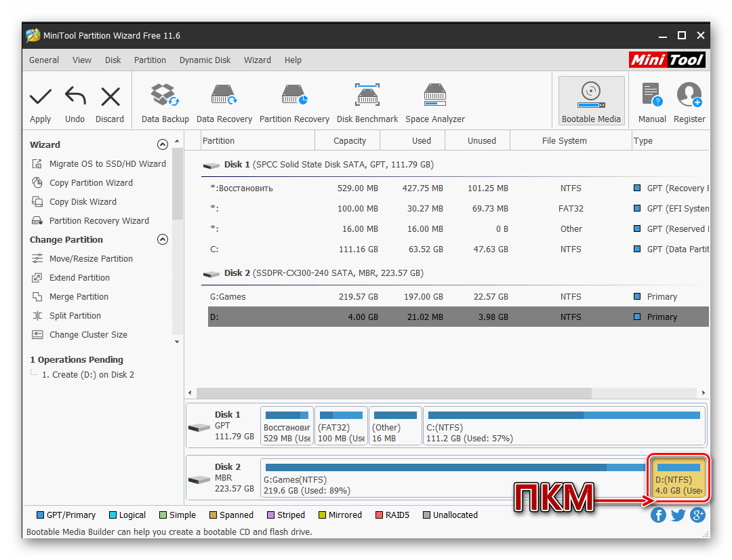
Task: Open the Partition menu
Action: pos(150,60)
